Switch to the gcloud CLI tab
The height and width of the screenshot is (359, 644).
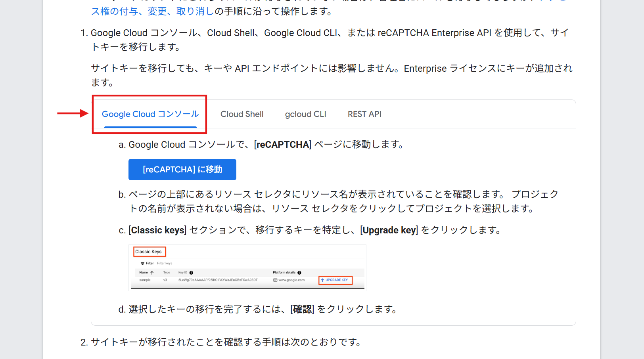[305, 114]
